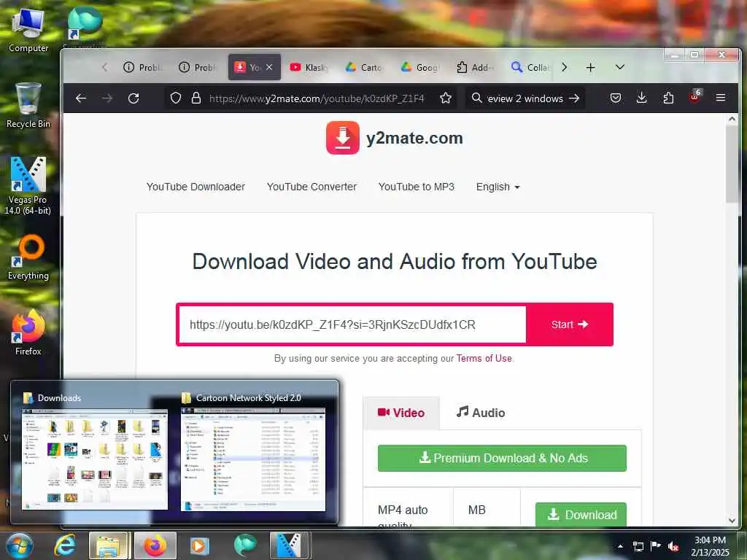Click Firefox taskbar button

(155, 545)
